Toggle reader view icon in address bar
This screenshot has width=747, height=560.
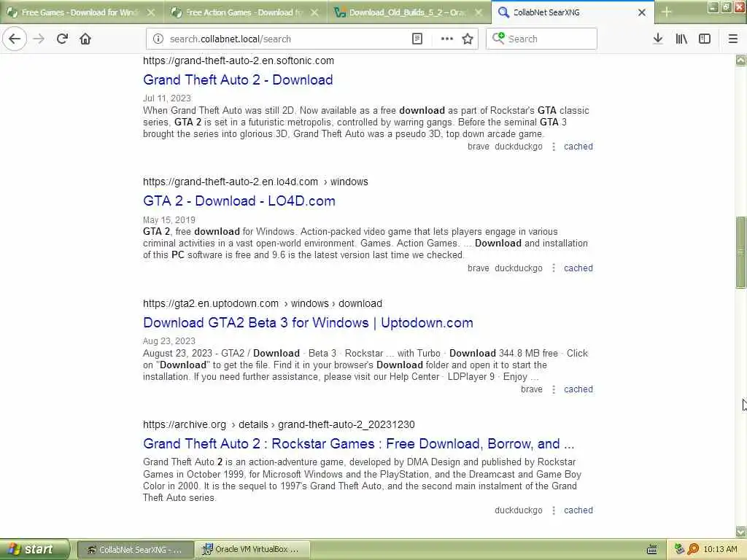[417, 39]
